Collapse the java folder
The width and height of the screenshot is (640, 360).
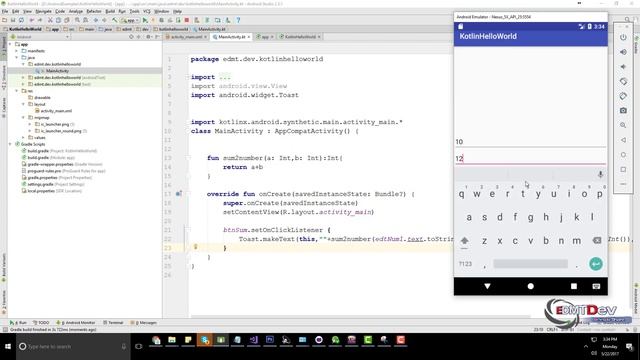click(17, 58)
